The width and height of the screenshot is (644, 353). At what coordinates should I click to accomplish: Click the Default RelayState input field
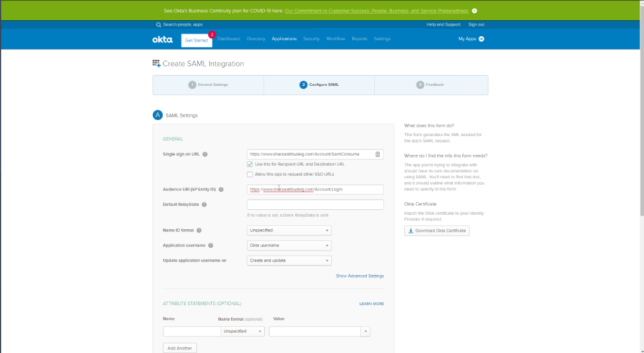315,205
